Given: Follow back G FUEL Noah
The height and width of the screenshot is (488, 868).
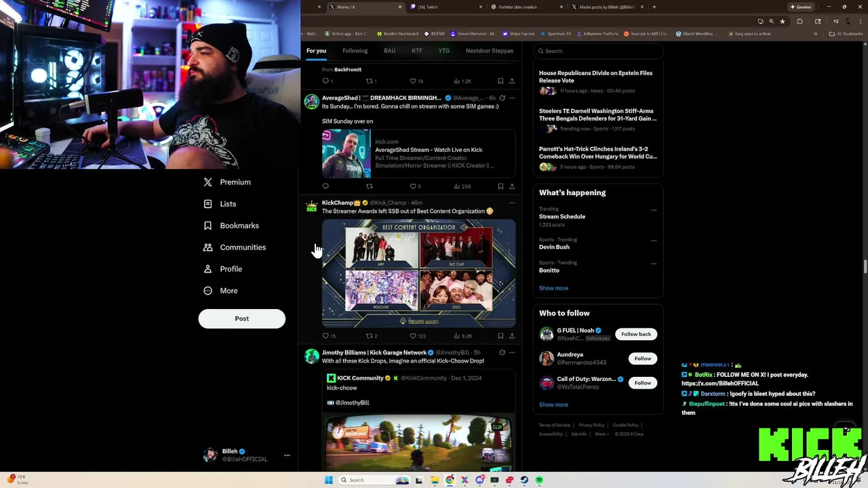Looking at the screenshot, I should click(636, 334).
